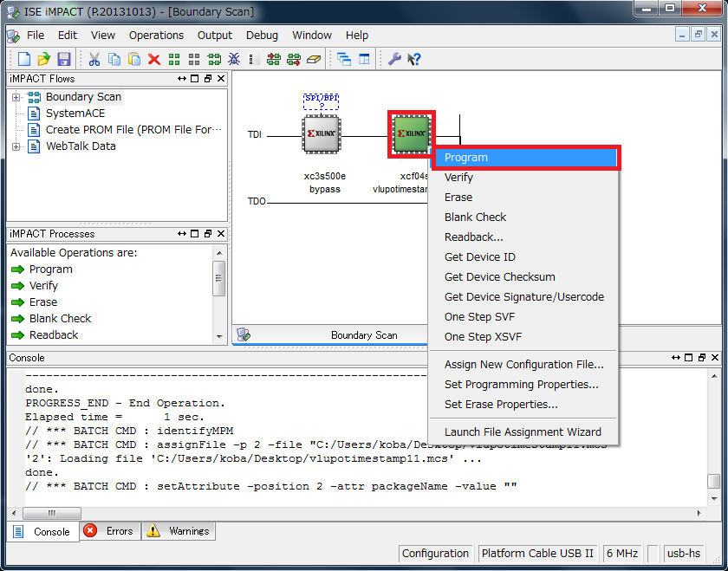This screenshot has height=571, width=728.
Task: Click the Console horizontal scrollbar thumb
Action: pos(52,513)
